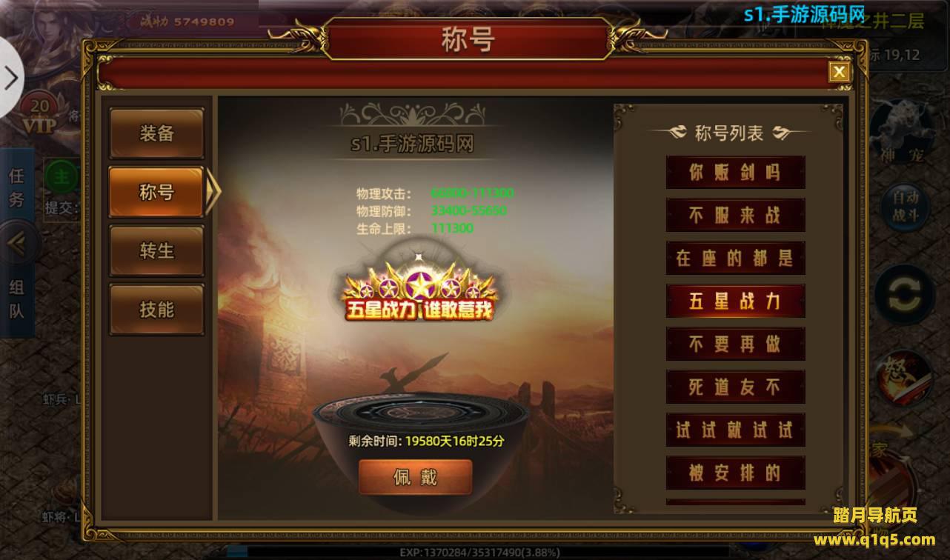The height and width of the screenshot is (560, 950).
Task: Pick title 被安排的
Action: 735,473
